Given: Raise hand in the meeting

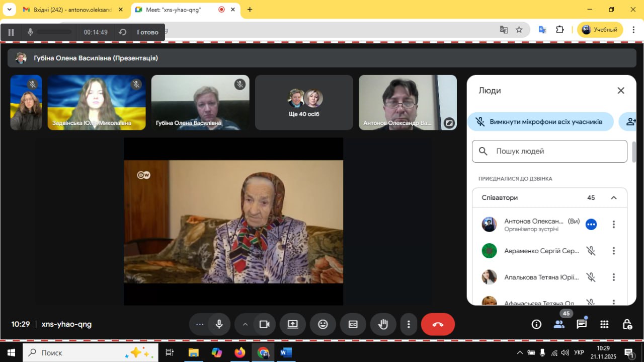Looking at the screenshot, I should point(383,324).
